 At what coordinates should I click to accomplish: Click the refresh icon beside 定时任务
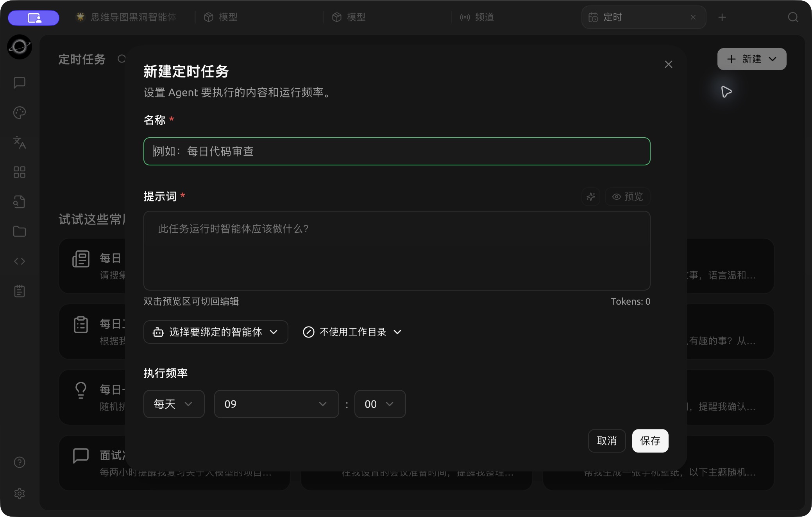pyautogui.click(x=122, y=59)
